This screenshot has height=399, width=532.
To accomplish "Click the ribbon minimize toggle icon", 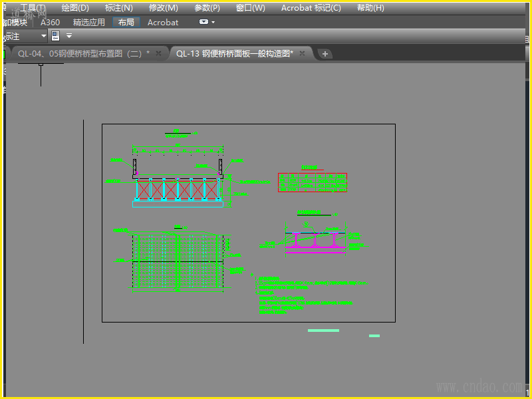I will coord(203,22).
